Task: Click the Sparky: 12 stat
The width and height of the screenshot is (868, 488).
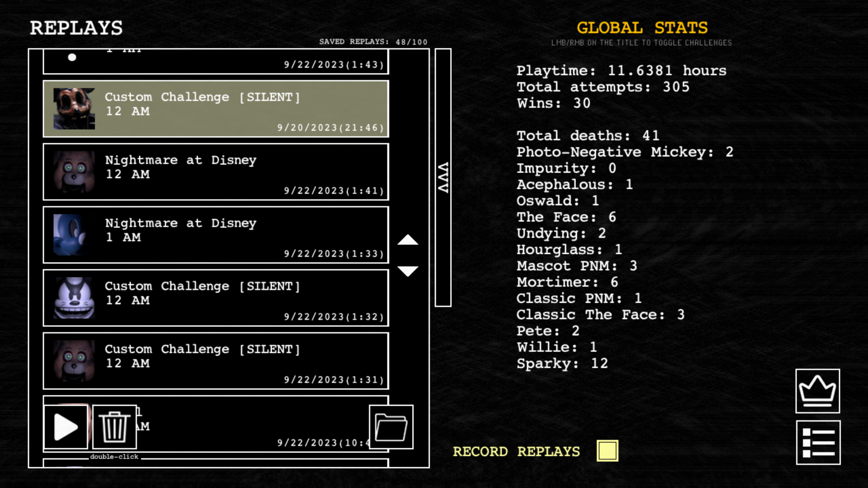Action: pos(562,364)
